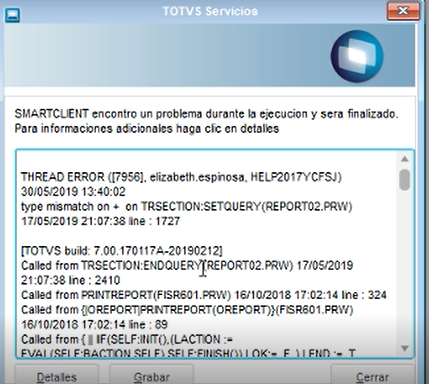Click the 'THREAD ERROR ([7956]' line

pyautogui.click(x=181, y=177)
